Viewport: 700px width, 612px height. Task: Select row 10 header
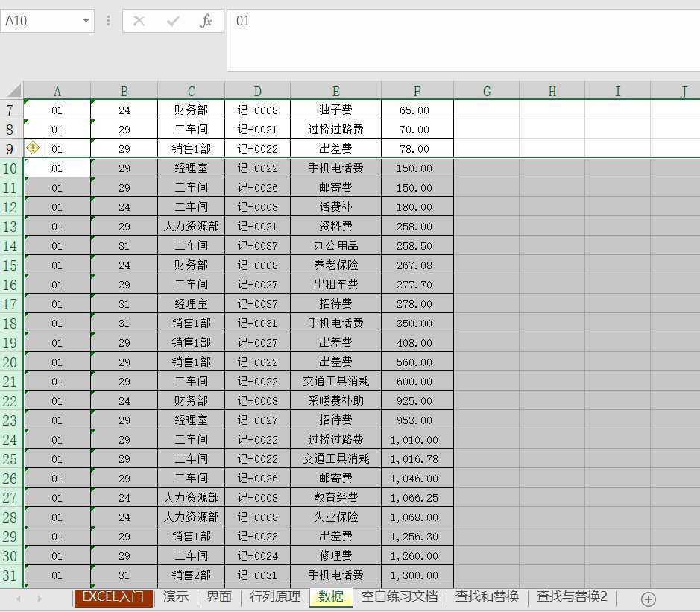point(10,168)
